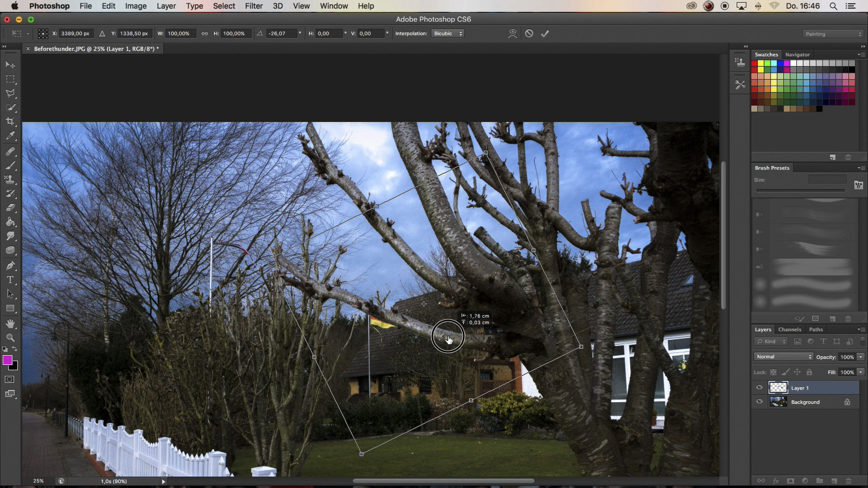The width and height of the screenshot is (868, 488).
Task: Switch to warp mode icon
Action: pos(512,33)
